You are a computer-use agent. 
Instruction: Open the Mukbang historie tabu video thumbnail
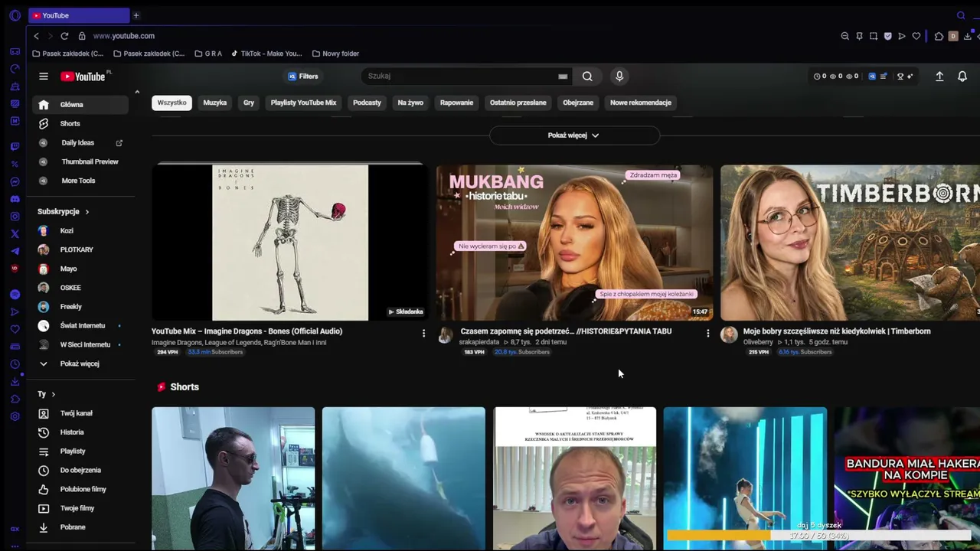(574, 242)
